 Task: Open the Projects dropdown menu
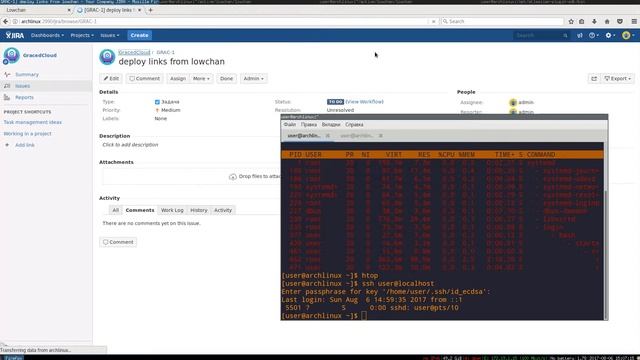(82, 36)
